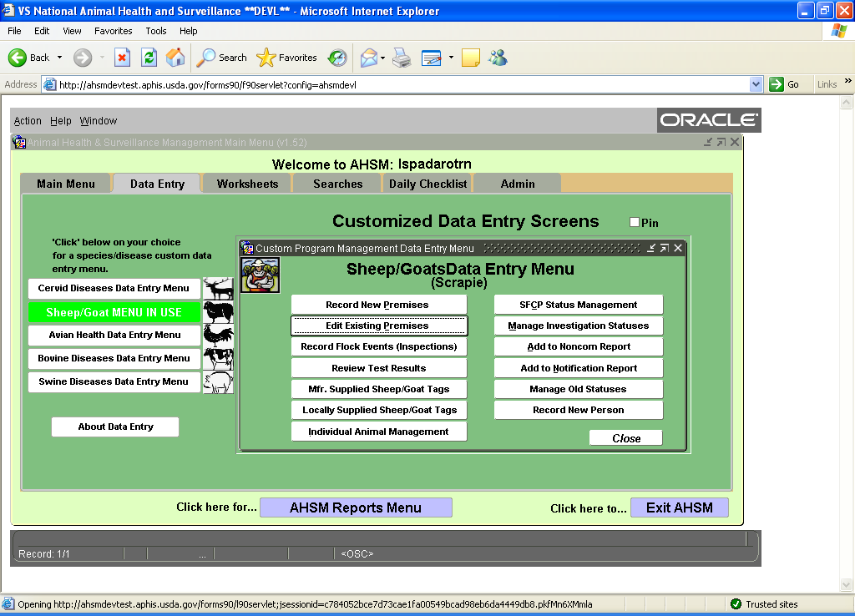The height and width of the screenshot is (616, 855).
Task: Click the browser Home icon
Action: pos(175,58)
